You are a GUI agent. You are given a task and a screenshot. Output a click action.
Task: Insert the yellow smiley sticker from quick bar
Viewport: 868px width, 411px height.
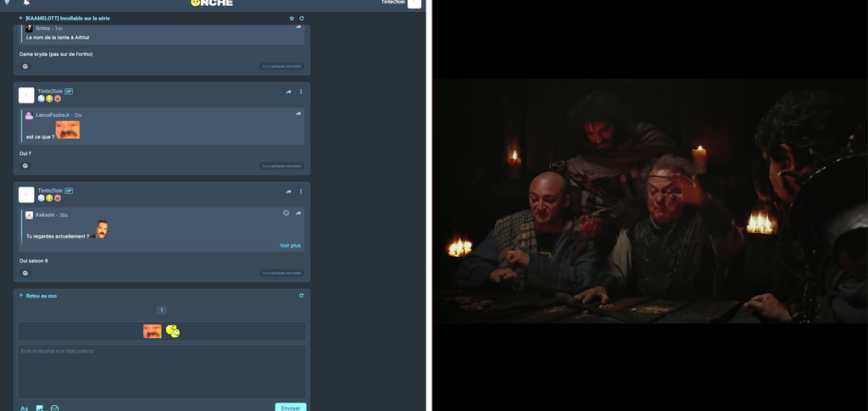(173, 331)
